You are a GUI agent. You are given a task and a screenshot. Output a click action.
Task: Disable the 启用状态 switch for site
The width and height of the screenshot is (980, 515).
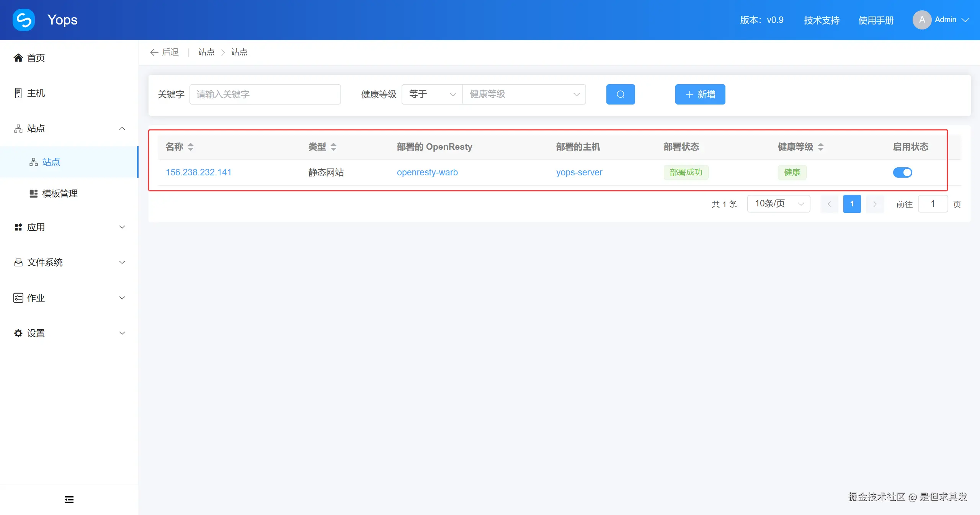[902, 172]
